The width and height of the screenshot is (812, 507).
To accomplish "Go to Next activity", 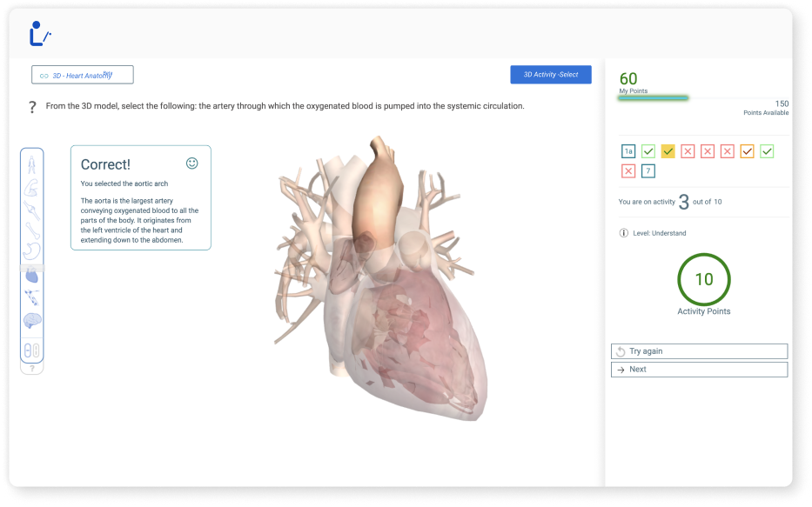I will pos(699,370).
